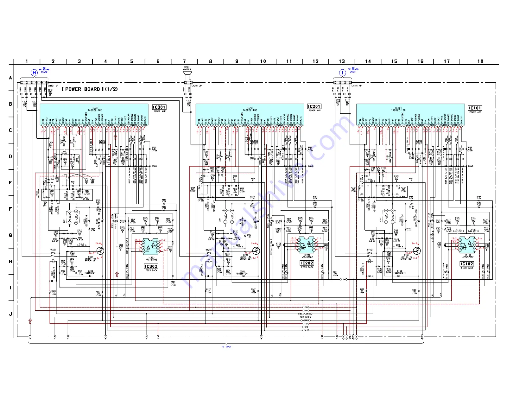Click the 'TO (2/2)' reference at bottom
The width and height of the screenshot is (532, 400).
(x=226, y=347)
